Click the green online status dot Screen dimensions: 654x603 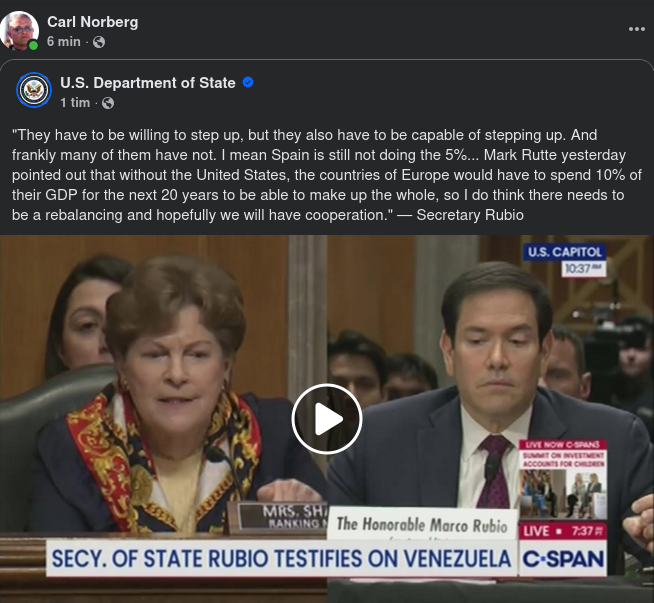click(33, 45)
